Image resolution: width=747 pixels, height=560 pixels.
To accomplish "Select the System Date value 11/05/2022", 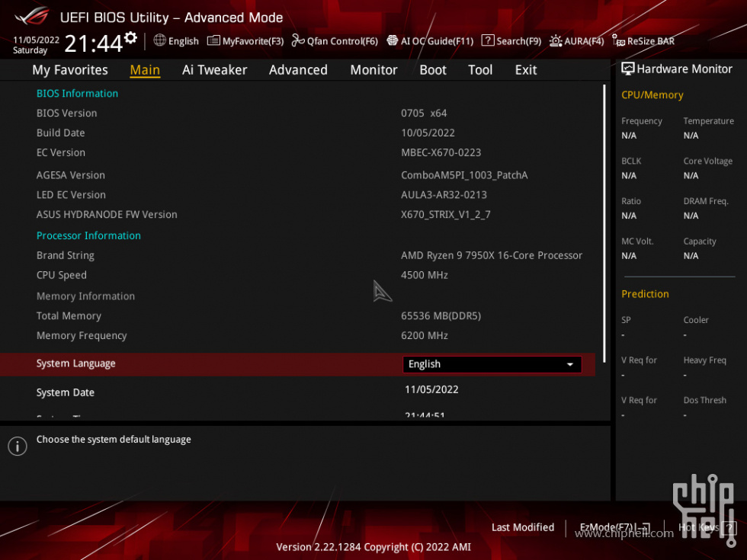I will [x=431, y=389].
